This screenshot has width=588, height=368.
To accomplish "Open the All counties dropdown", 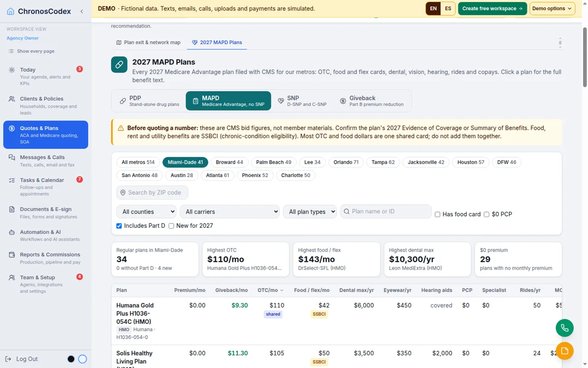I will pyautogui.click(x=146, y=212).
